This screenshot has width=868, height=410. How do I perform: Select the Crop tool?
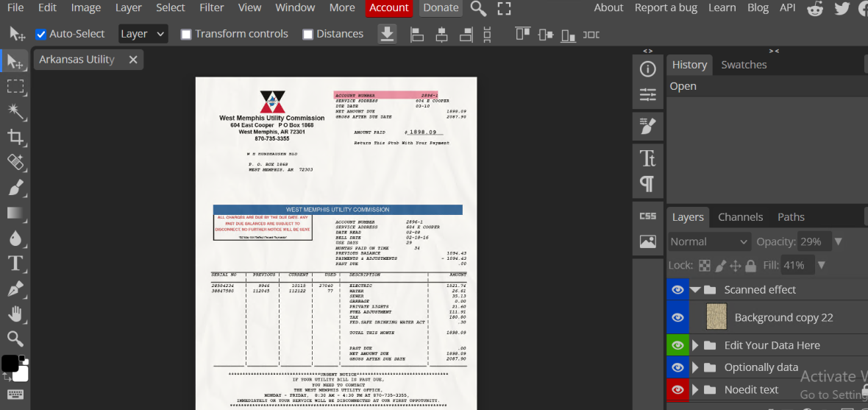point(15,137)
